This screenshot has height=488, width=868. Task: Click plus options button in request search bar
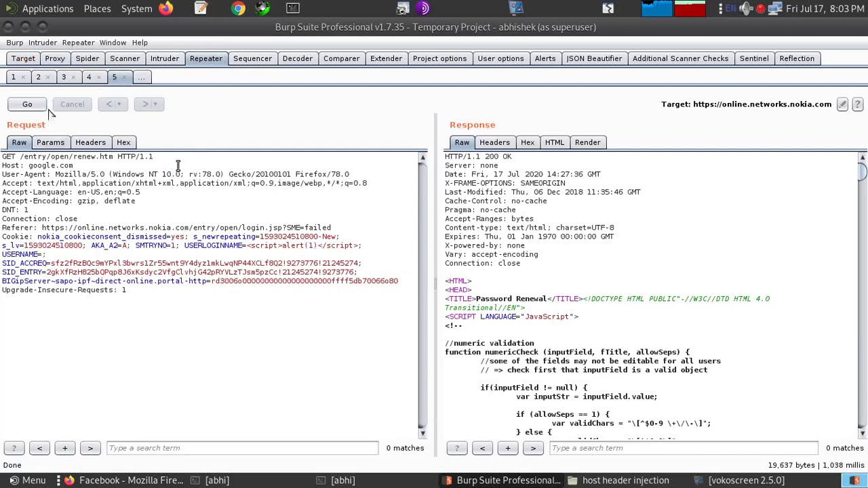tap(65, 448)
